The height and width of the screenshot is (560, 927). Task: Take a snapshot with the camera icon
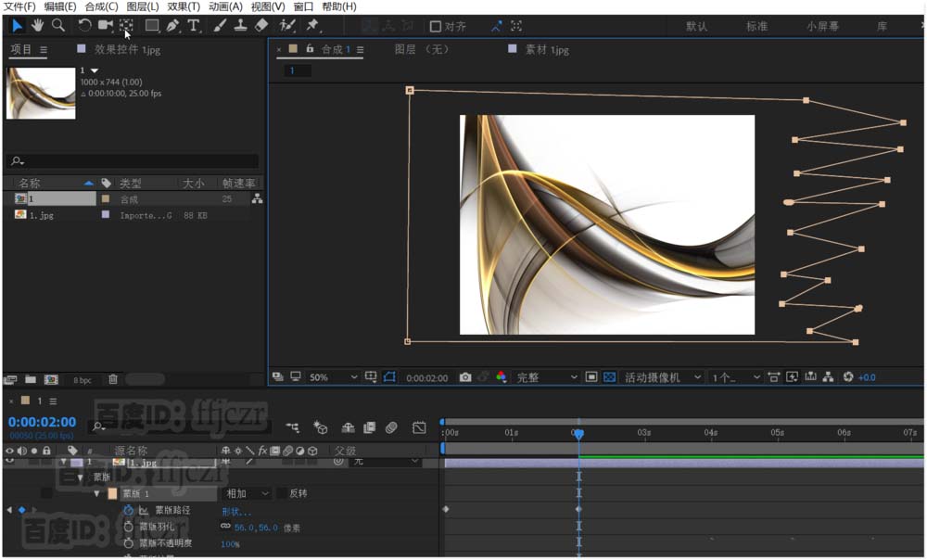pos(465,377)
